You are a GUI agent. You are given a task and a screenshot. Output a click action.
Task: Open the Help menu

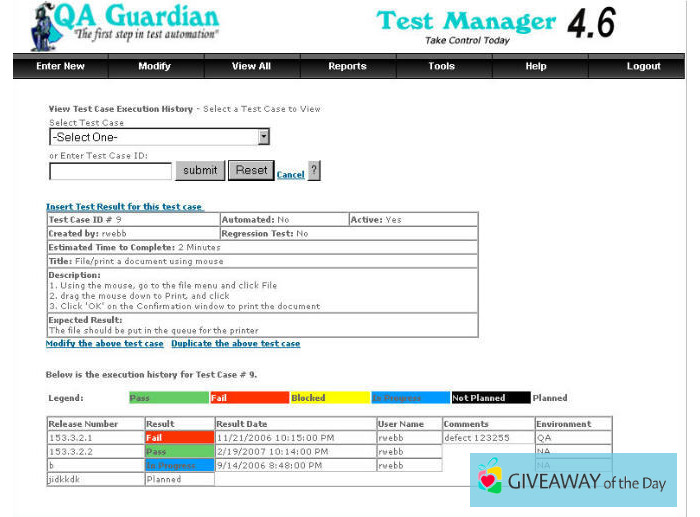pyautogui.click(x=536, y=66)
